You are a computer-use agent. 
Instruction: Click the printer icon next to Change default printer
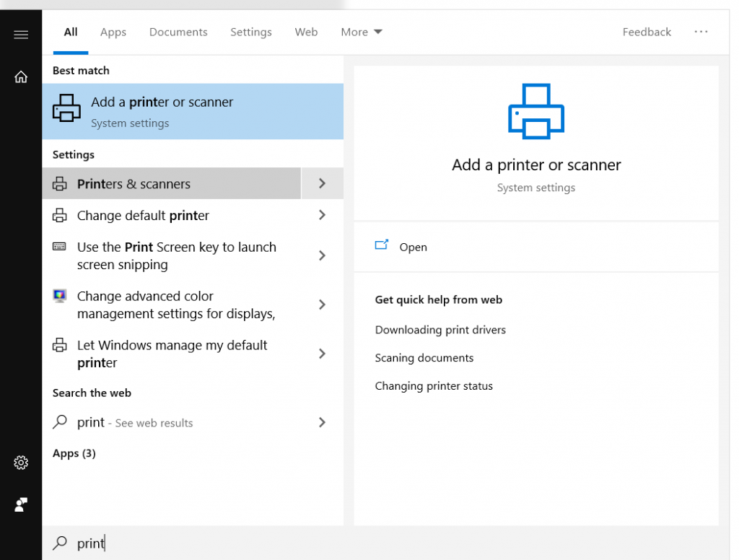[59, 215]
